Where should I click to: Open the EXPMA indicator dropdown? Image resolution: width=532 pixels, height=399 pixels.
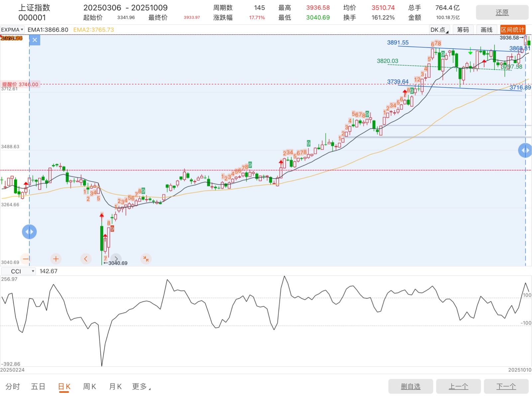coord(12,30)
